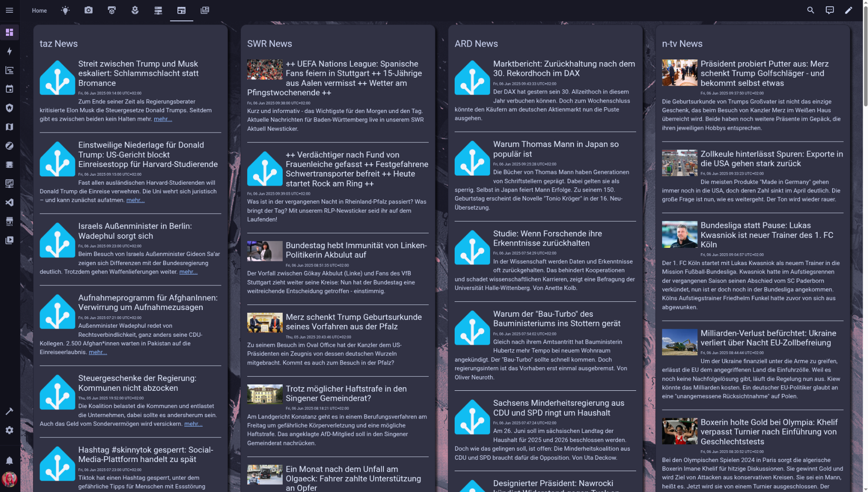
Task: Select the active news page-layout tab
Action: coord(181,10)
